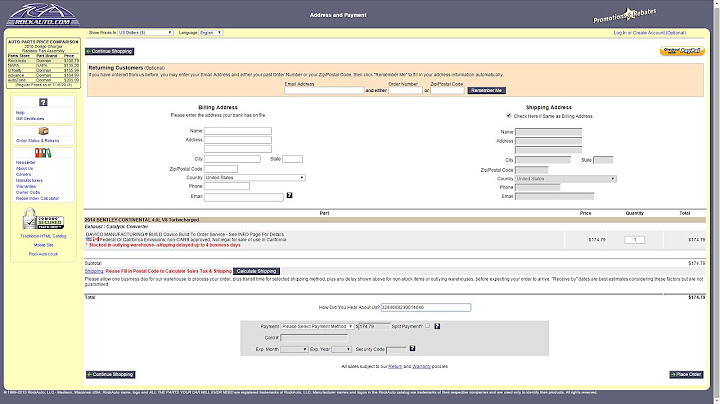720x404 pixels.
Task: Open the Promotions & Rebates banner
Action: pyautogui.click(x=624, y=15)
